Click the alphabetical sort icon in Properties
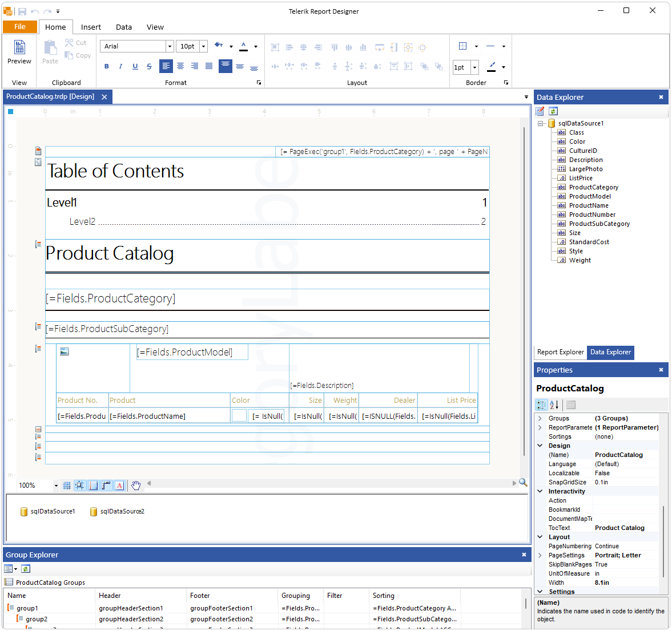The height and width of the screenshot is (631, 672). pos(554,405)
